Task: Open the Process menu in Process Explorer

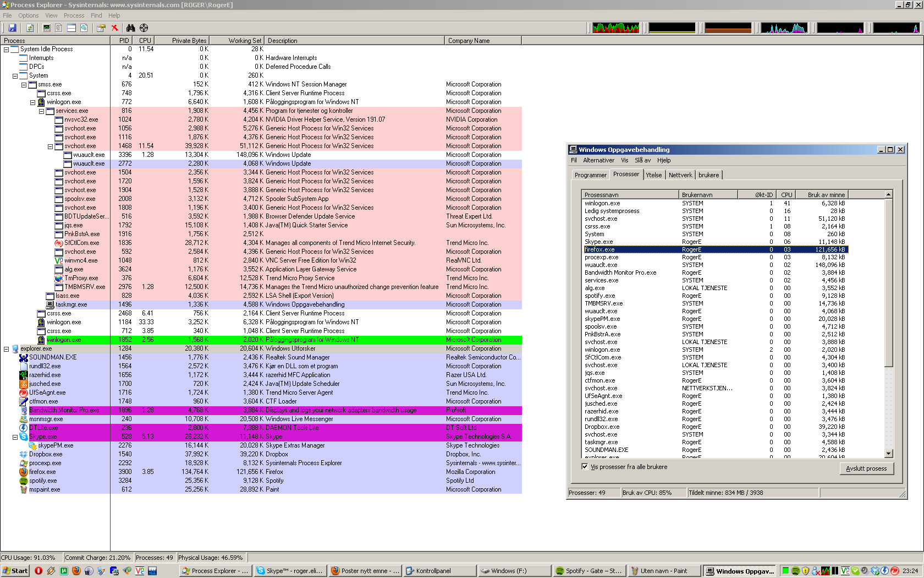Action: click(74, 15)
